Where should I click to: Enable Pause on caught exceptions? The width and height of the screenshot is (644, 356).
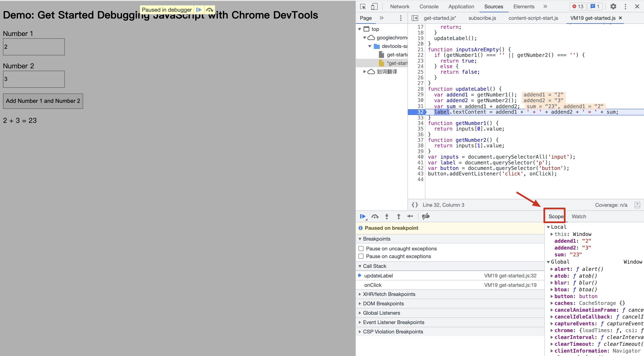361,256
